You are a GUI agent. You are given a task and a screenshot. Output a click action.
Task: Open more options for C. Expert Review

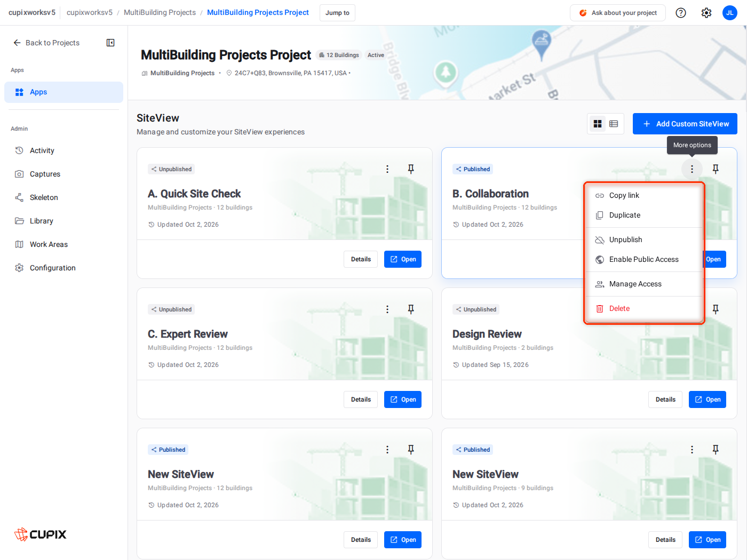click(387, 309)
